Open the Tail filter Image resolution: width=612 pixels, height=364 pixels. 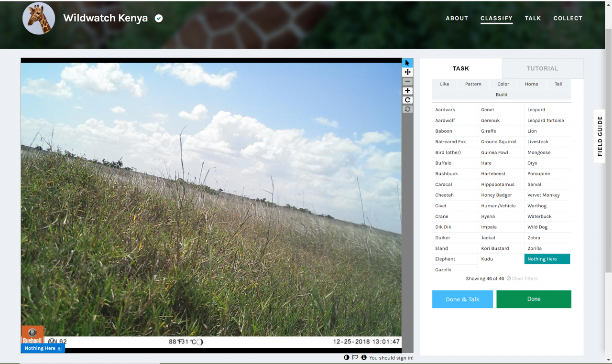tap(558, 84)
